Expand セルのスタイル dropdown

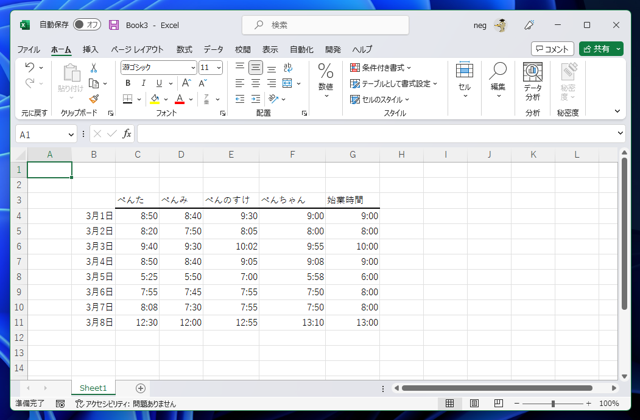407,100
